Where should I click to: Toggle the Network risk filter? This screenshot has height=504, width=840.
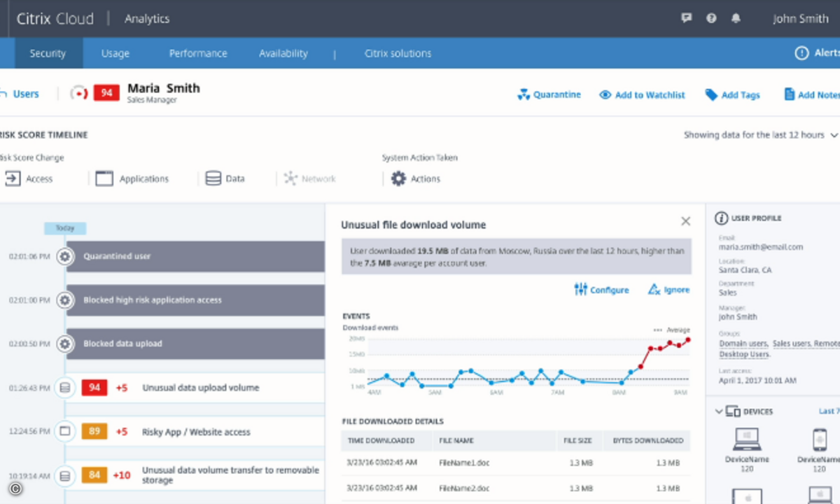[309, 178]
